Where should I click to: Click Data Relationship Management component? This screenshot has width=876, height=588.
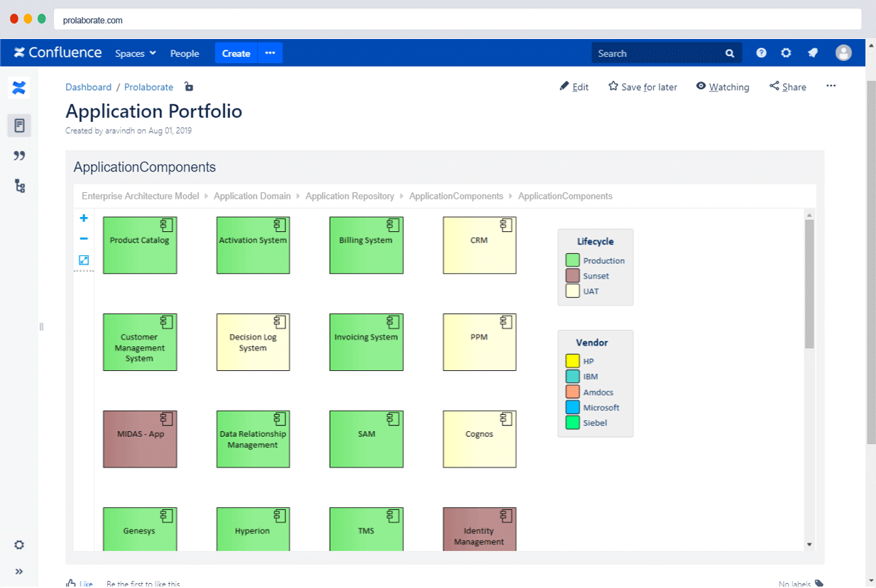[x=253, y=439]
